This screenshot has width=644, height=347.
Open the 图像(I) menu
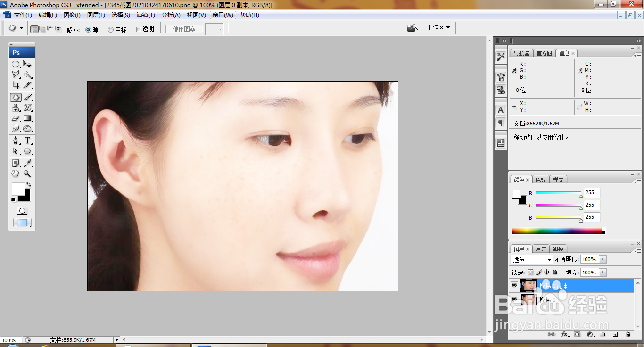click(72, 15)
